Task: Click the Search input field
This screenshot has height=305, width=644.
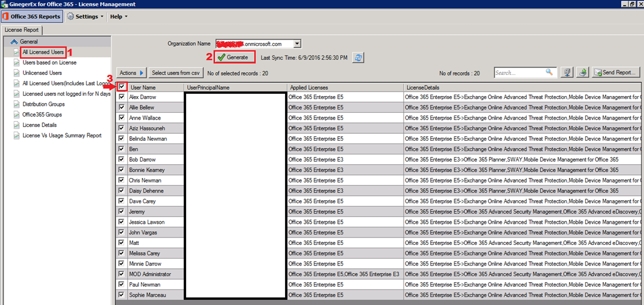Action: click(520, 73)
